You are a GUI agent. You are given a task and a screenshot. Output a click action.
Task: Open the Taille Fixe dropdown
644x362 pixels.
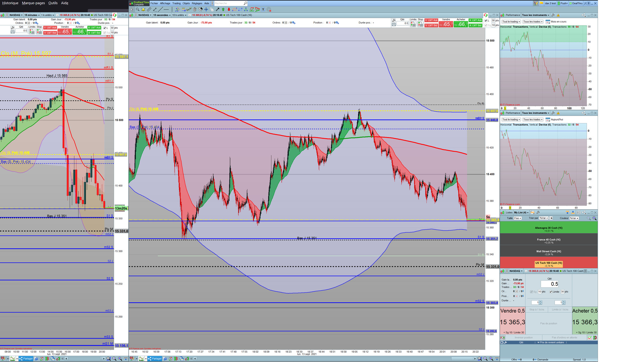[x=518, y=218]
